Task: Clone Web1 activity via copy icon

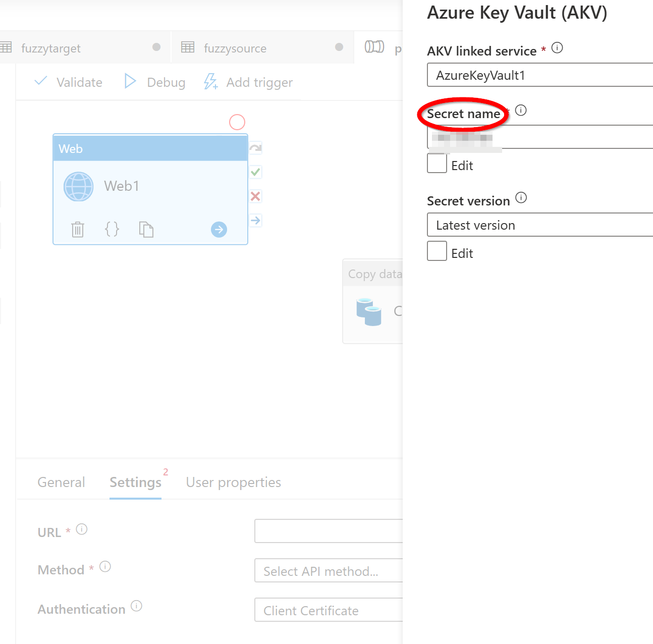Action: pos(146,229)
